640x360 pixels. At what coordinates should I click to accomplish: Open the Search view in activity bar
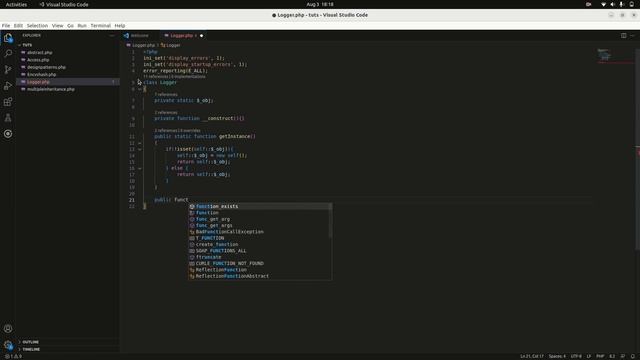[x=8, y=53]
